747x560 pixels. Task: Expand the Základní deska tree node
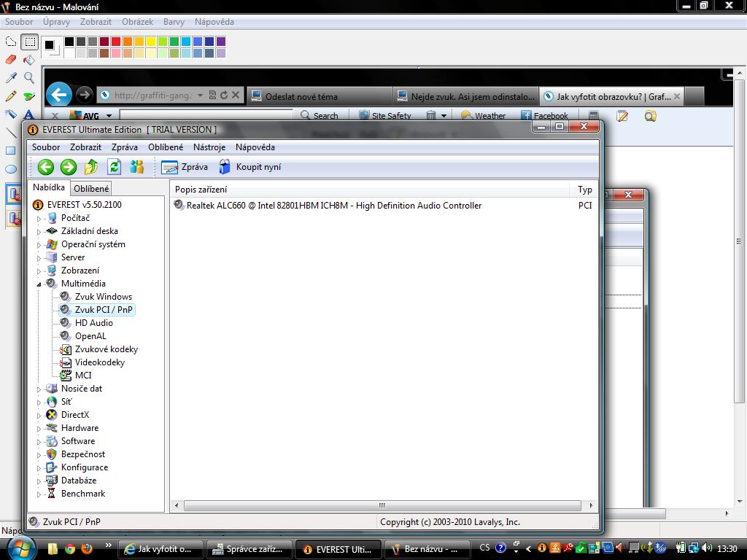(x=39, y=231)
